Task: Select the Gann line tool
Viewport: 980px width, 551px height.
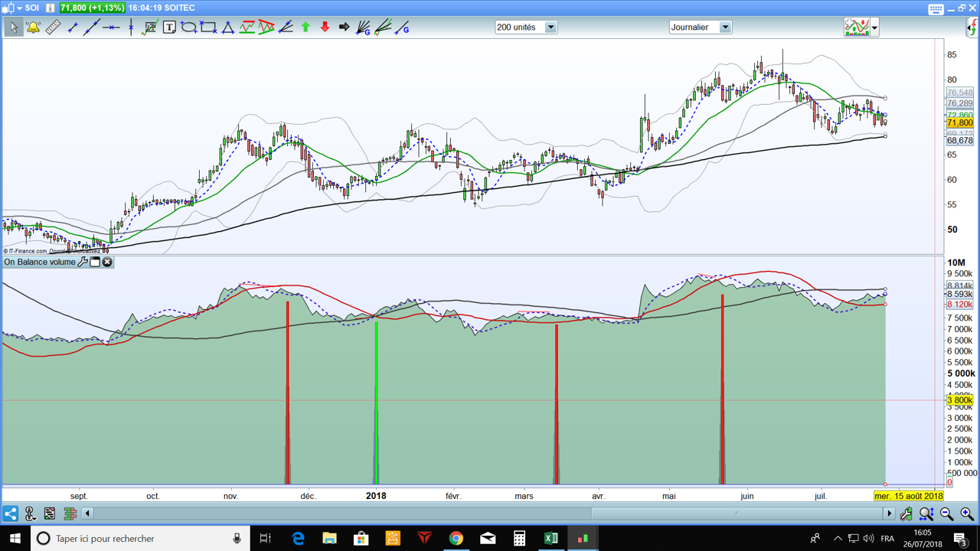Action: [402, 28]
